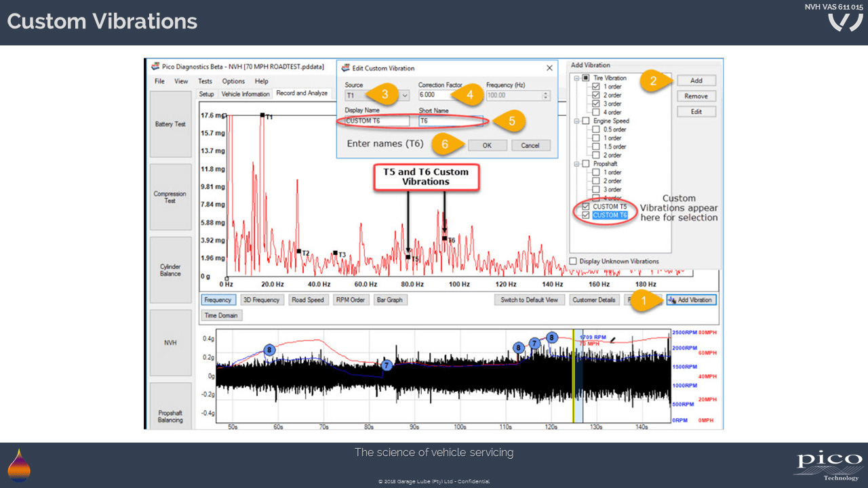This screenshot has width=868, height=488.
Task: Click the Switch to Default View button
Action: pyautogui.click(x=529, y=300)
